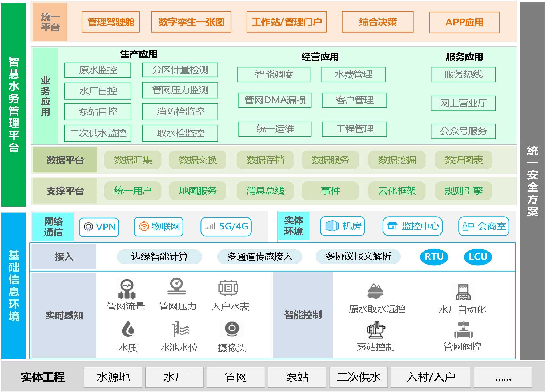Select the 入户水表 water meter icon
Image resolution: width=546 pixels, height=392 pixels.
click(x=228, y=288)
